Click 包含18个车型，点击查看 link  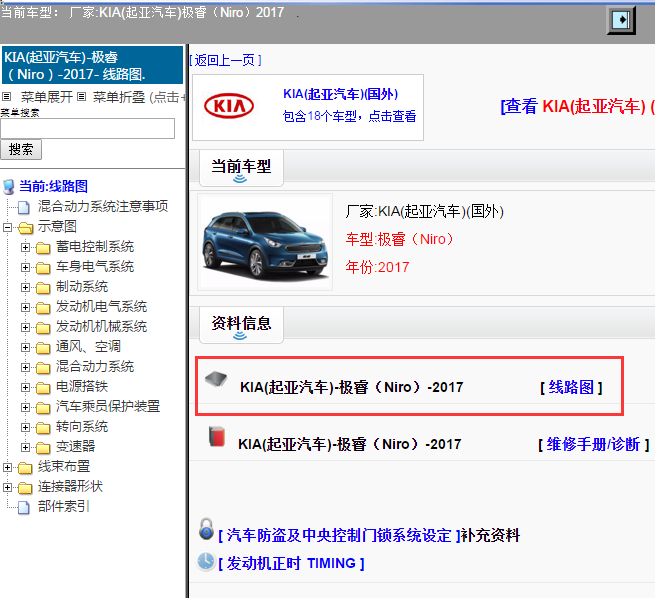(349, 116)
